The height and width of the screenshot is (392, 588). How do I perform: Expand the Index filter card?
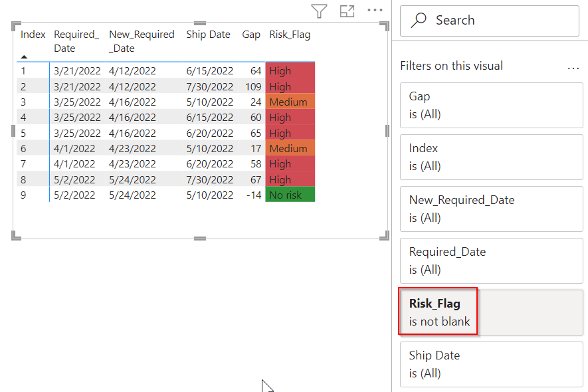pyautogui.click(x=491, y=157)
